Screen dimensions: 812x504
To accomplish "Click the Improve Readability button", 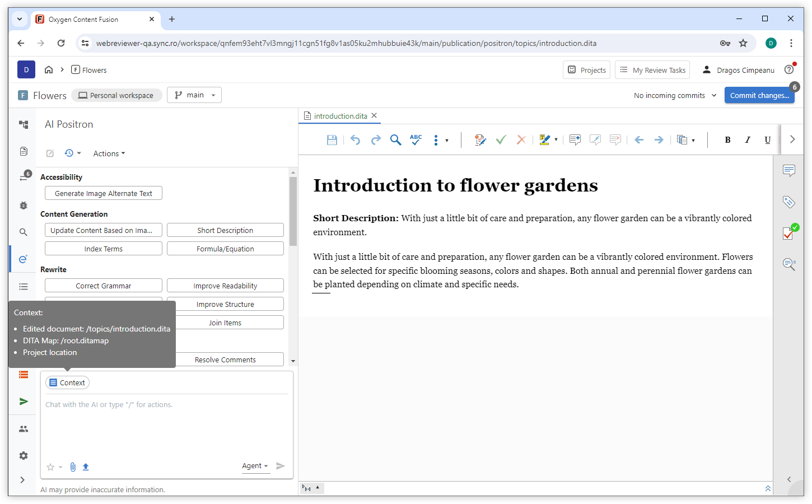I will point(225,286).
